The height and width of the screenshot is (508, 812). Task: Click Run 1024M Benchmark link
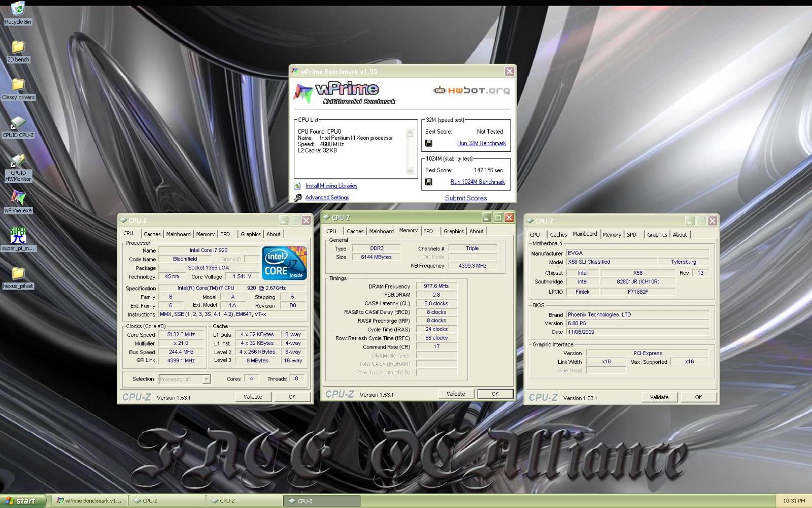click(x=478, y=182)
